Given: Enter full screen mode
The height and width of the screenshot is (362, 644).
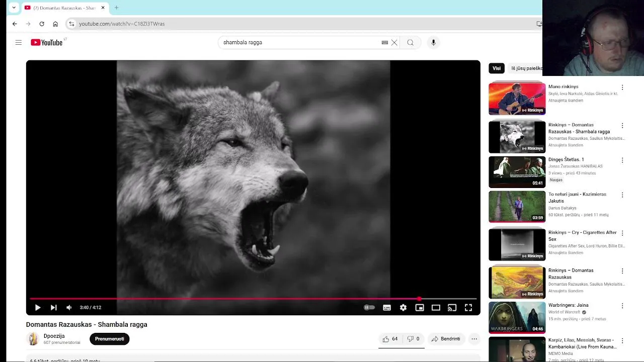Looking at the screenshot, I should click(468, 308).
